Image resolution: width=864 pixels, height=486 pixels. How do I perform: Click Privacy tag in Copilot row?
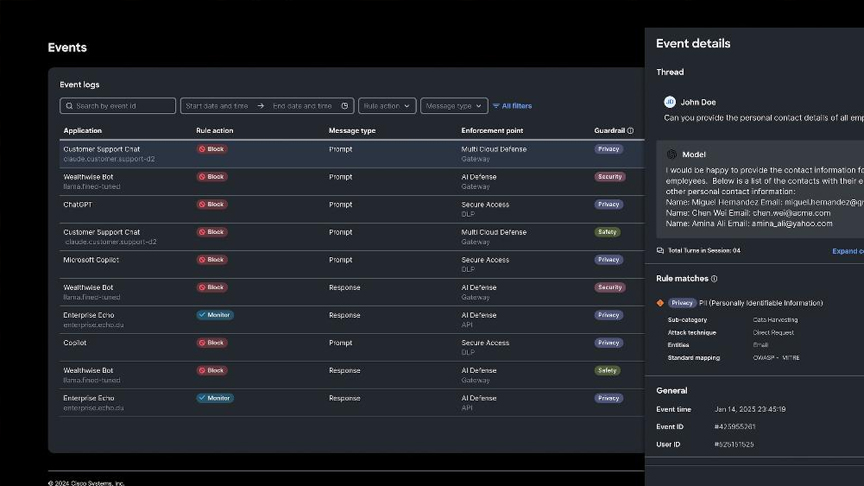608,343
